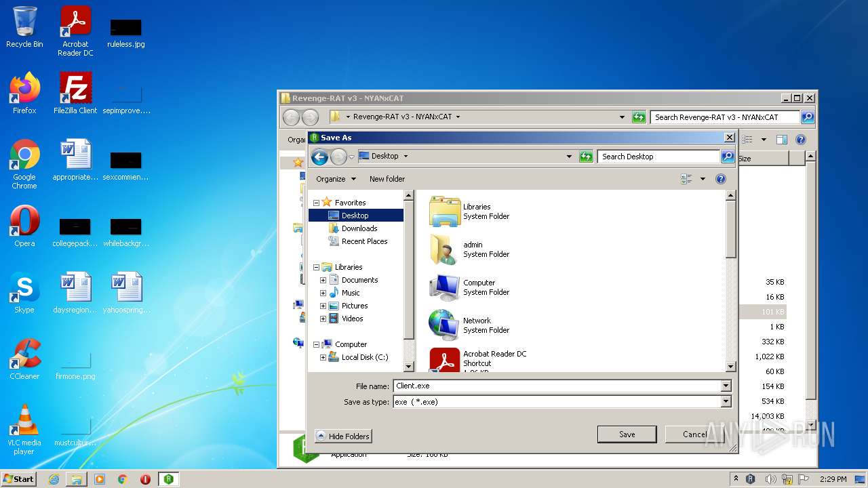Click the Size column header in Revenge-RAT window
868x488 pixels.
(x=763, y=159)
